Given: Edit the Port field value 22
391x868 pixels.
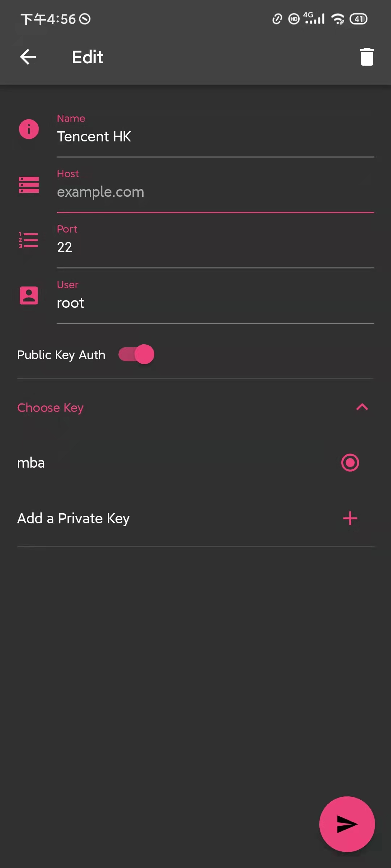Looking at the screenshot, I should (215, 247).
